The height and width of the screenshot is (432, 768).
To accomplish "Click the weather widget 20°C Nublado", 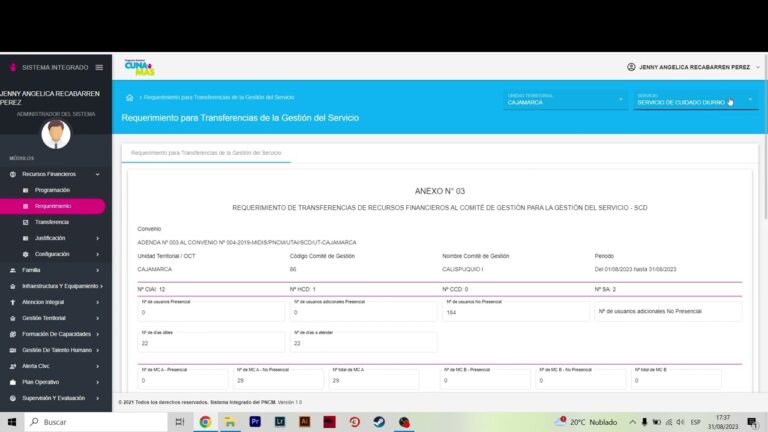I will [586, 422].
